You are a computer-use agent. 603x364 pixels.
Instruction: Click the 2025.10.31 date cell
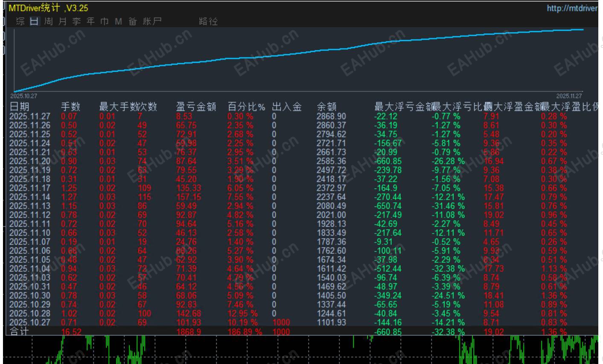coord(30,287)
